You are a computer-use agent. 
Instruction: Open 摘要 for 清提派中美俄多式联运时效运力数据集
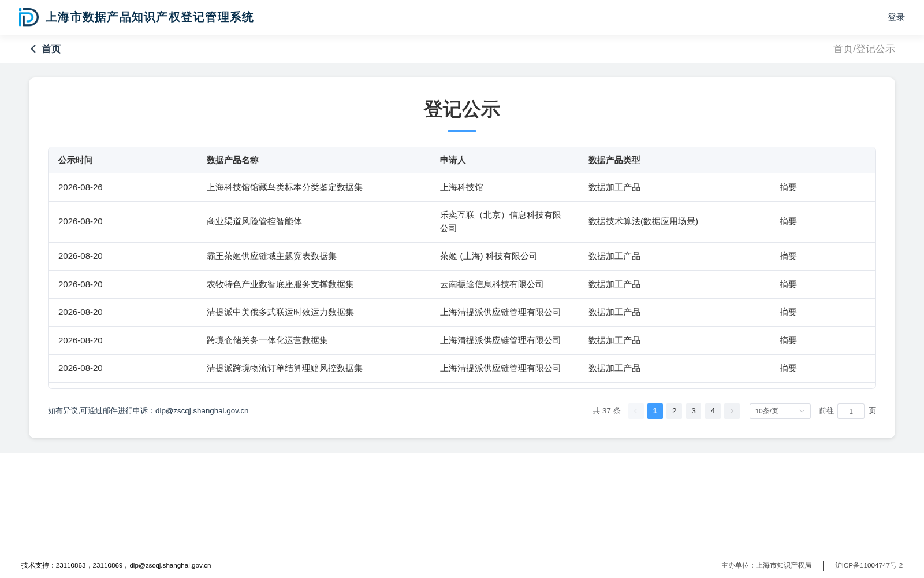[x=788, y=312]
